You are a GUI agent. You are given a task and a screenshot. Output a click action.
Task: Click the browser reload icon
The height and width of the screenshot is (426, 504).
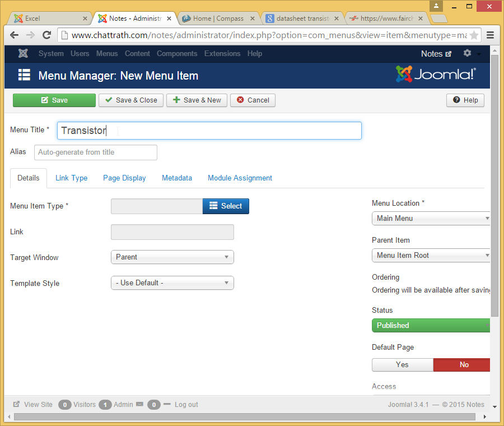[47, 35]
